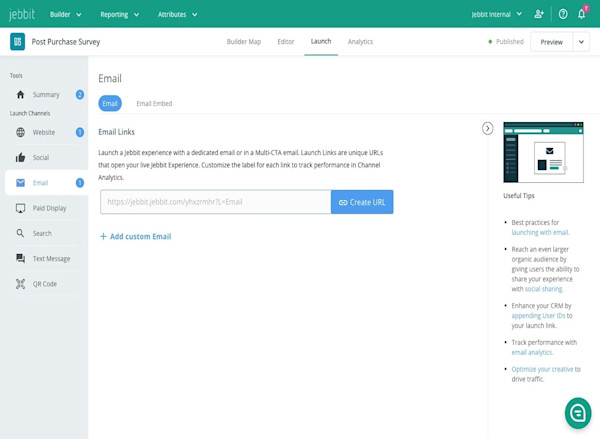Click Add custom Email

coord(135,237)
